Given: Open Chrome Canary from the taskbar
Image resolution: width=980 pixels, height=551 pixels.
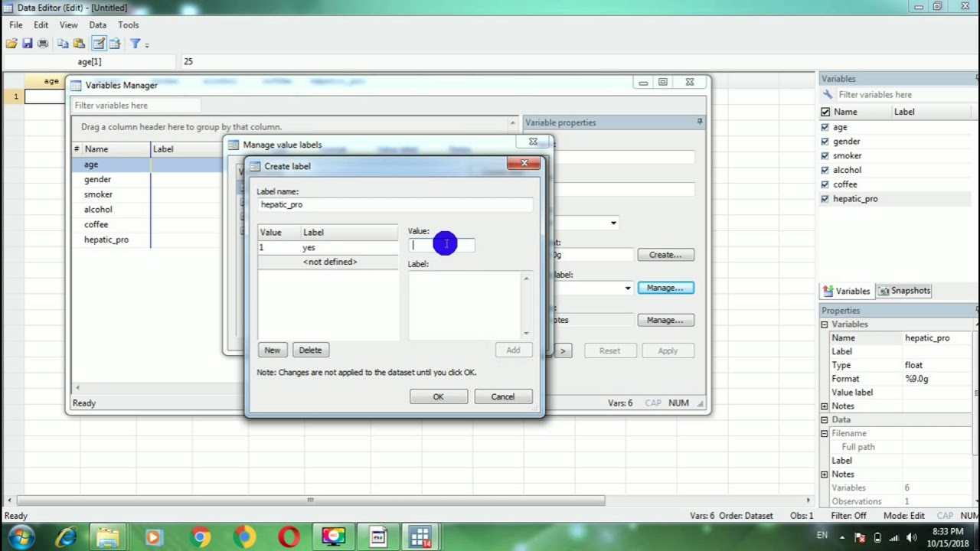Looking at the screenshot, I should click(x=245, y=537).
